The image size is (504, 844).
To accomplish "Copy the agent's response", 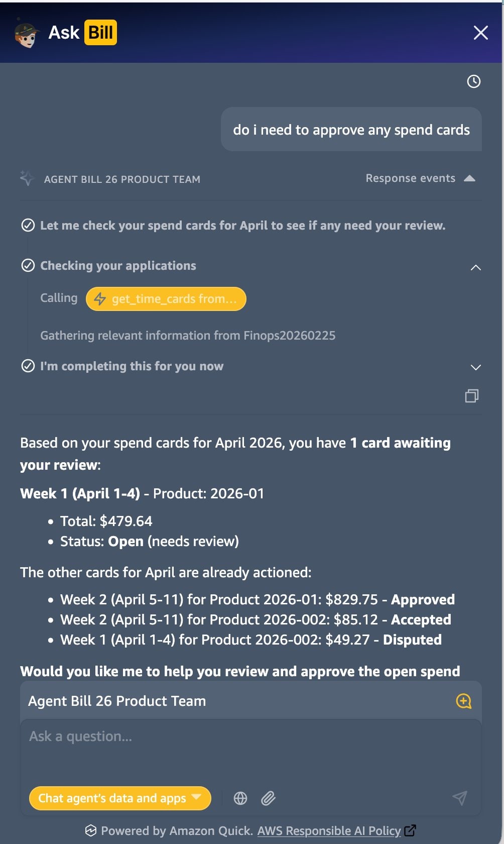I will tap(472, 397).
